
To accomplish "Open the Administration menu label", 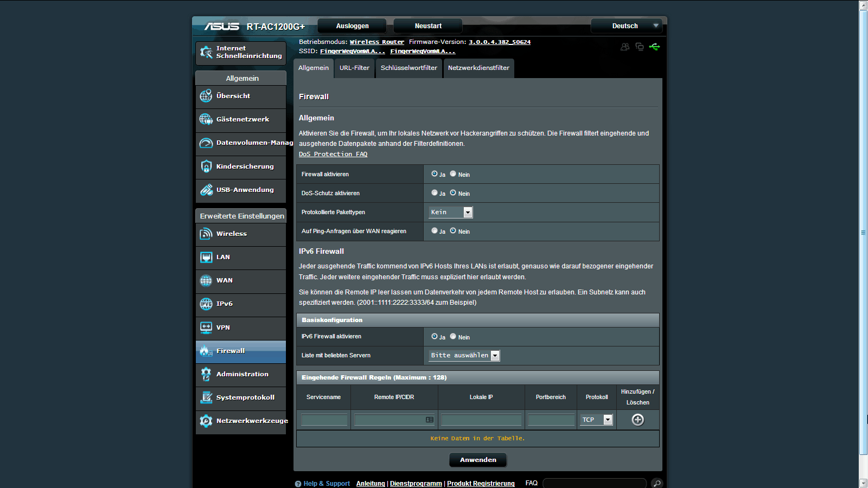I will click(x=242, y=374).
